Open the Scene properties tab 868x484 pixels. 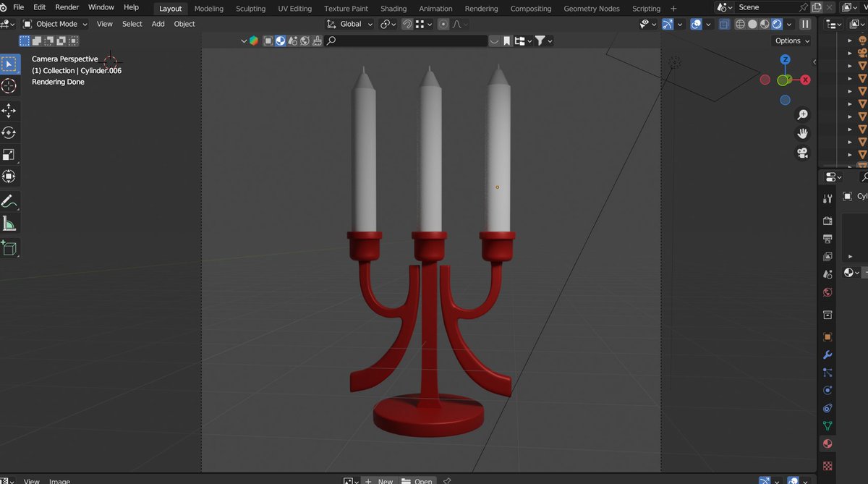[827, 275]
